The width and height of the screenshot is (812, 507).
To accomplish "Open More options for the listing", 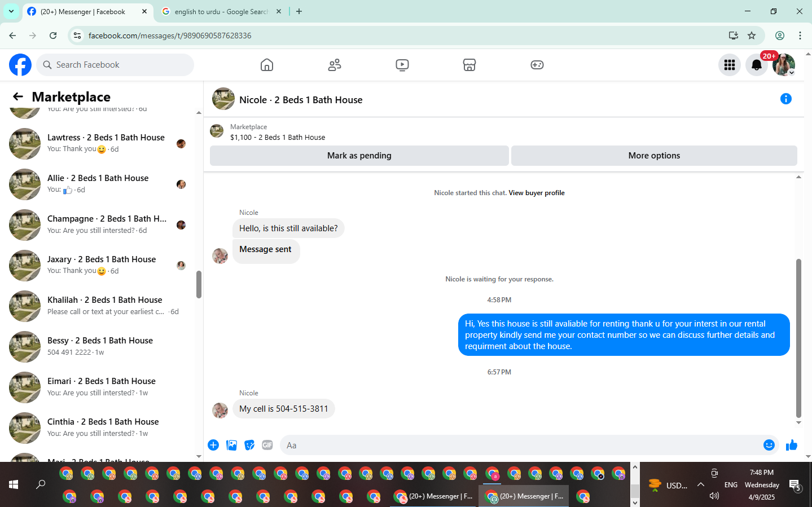I will click(654, 156).
